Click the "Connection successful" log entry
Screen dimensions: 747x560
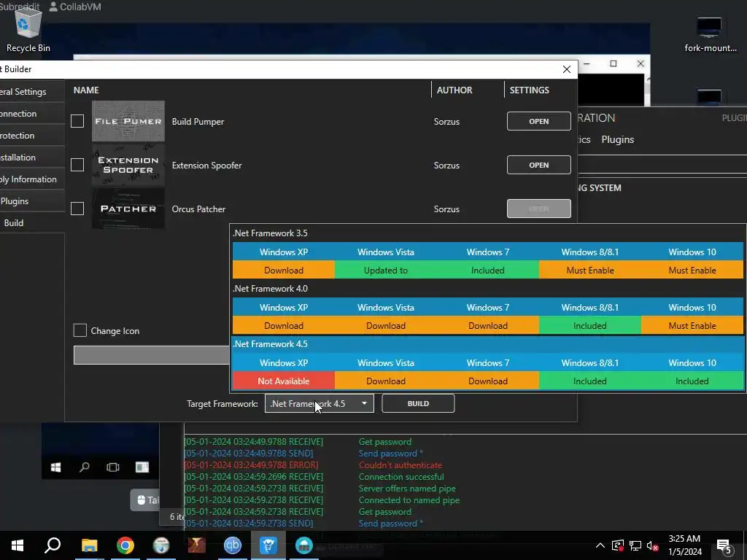[401, 477]
